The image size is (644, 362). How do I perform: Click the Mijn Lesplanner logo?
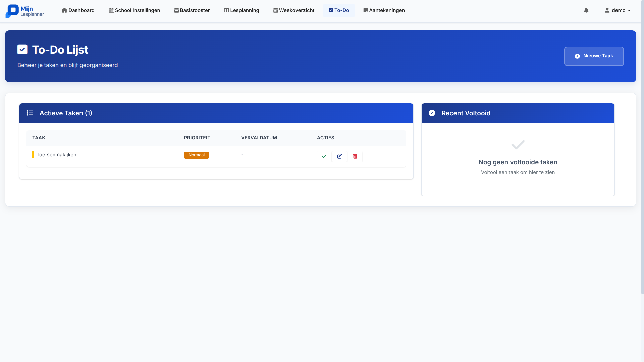click(25, 11)
